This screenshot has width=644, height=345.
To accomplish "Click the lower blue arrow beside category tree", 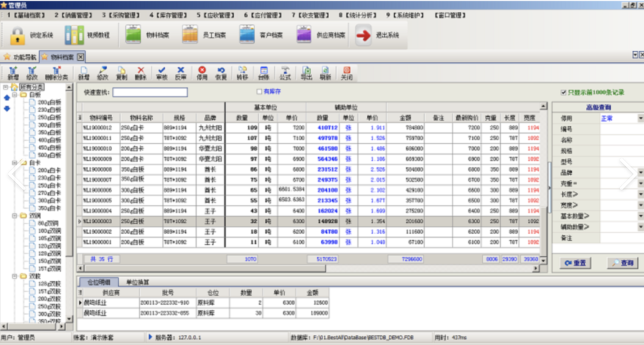I will click(7, 108).
